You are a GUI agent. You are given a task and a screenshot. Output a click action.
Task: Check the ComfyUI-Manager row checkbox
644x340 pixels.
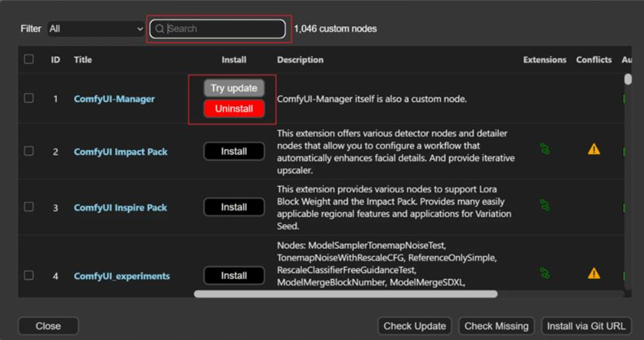(x=29, y=98)
